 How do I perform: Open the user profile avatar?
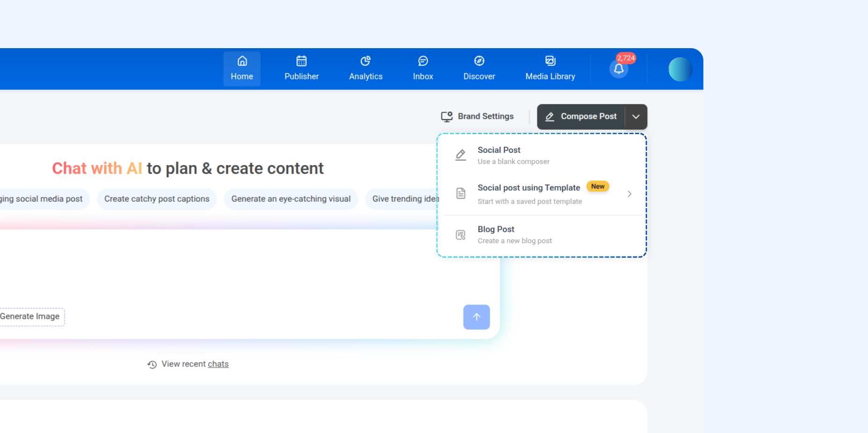680,69
